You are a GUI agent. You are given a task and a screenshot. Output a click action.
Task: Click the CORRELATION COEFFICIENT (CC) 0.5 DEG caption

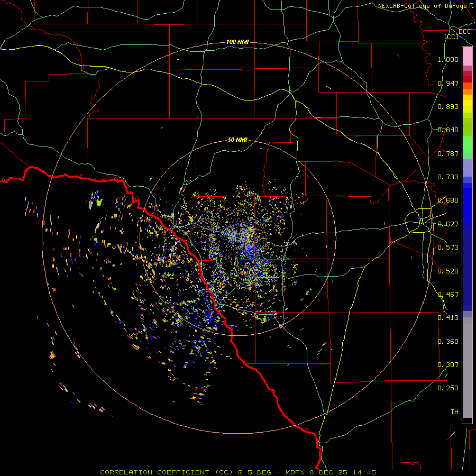coord(187,472)
